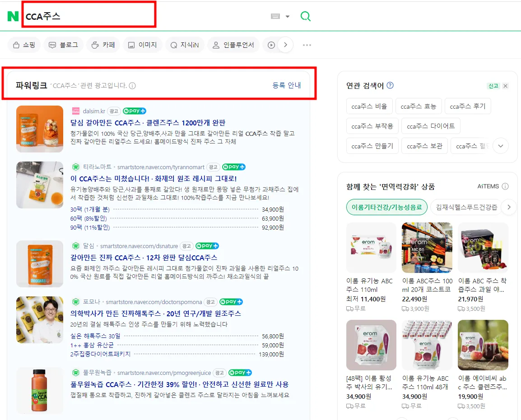Click the 풀무원녹즙 store icon

(x=76, y=373)
